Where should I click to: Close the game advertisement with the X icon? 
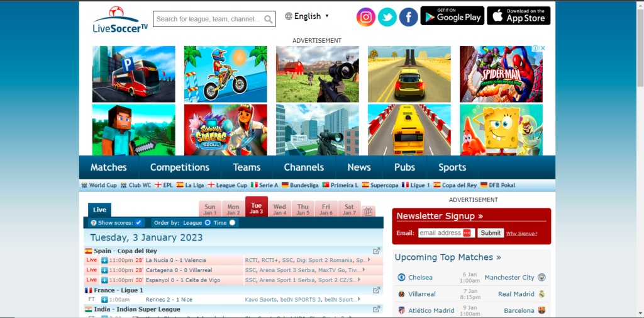[x=543, y=48]
